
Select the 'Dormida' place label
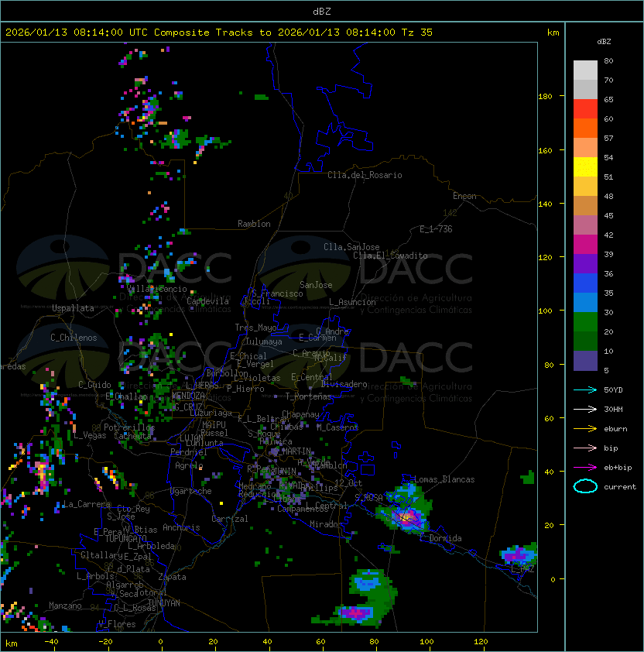pos(445,538)
